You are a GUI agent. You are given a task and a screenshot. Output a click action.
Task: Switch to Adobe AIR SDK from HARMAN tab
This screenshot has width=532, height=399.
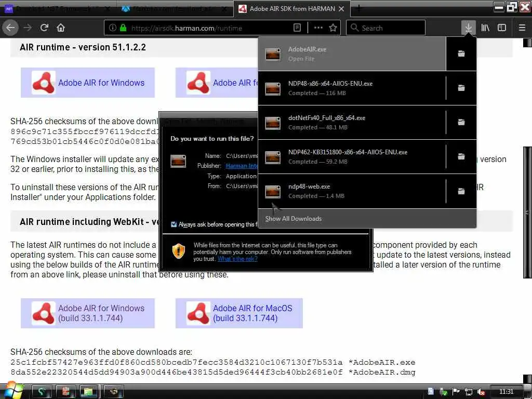pyautogui.click(x=292, y=9)
